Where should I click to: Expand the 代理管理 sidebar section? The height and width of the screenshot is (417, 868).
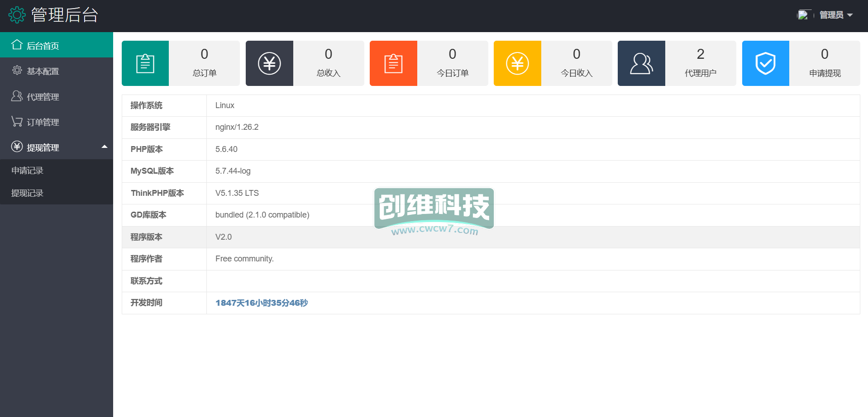coord(43,97)
